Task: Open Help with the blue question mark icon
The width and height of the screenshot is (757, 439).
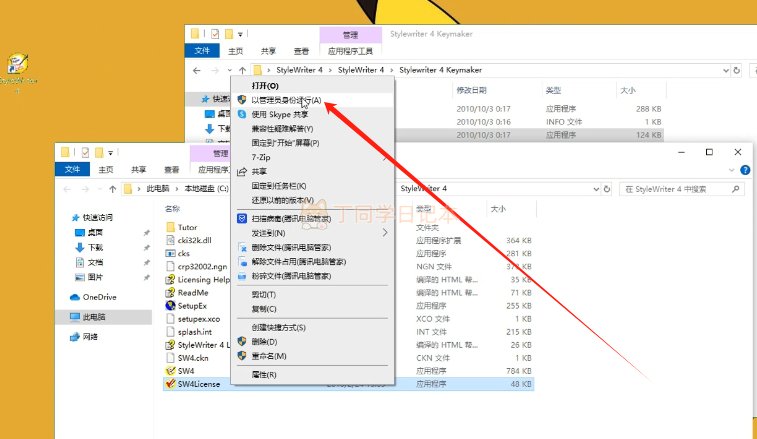Action: point(745,170)
